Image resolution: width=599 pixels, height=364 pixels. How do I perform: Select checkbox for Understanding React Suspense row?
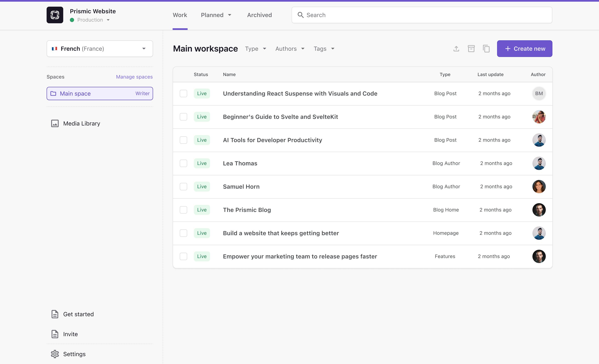pos(183,93)
